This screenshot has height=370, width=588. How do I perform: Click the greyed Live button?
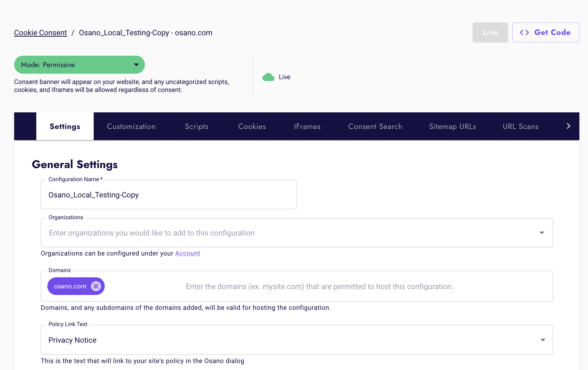pyautogui.click(x=490, y=33)
